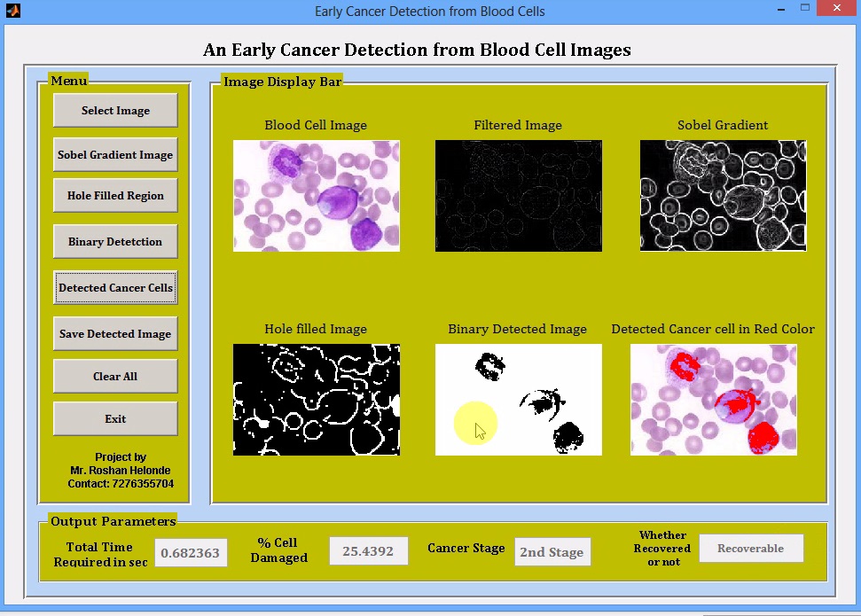Click the % Cell Damaged value field
Image resolution: width=861 pixels, height=616 pixels.
[368, 550]
